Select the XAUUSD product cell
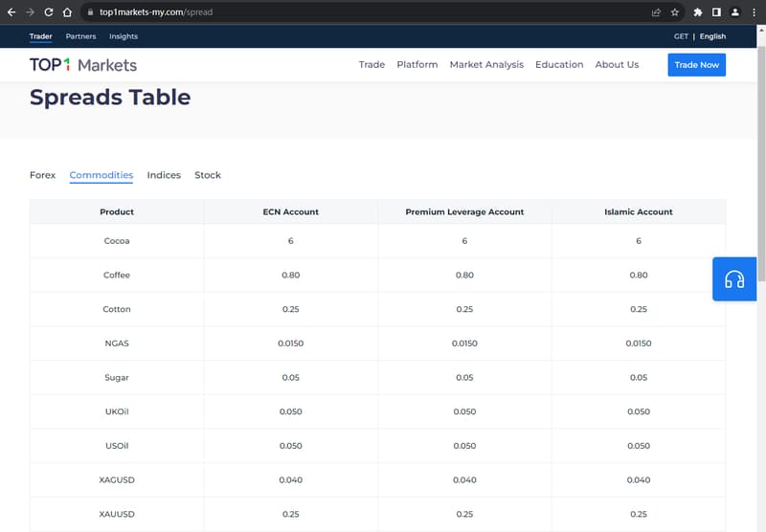 (117, 514)
